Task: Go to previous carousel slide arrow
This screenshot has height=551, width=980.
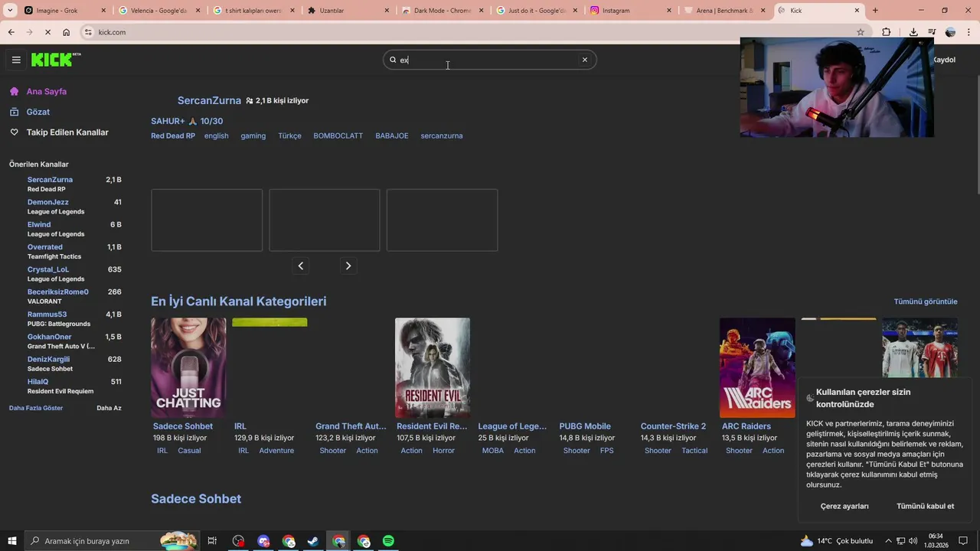Action: [x=301, y=266]
